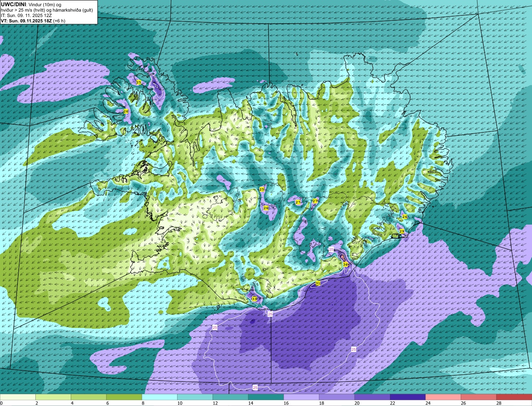The width and height of the screenshot is (532, 406).
Task: Click the title line 'UWC/DINI: Vindur (10m) og'
Action: click(x=31, y=4)
